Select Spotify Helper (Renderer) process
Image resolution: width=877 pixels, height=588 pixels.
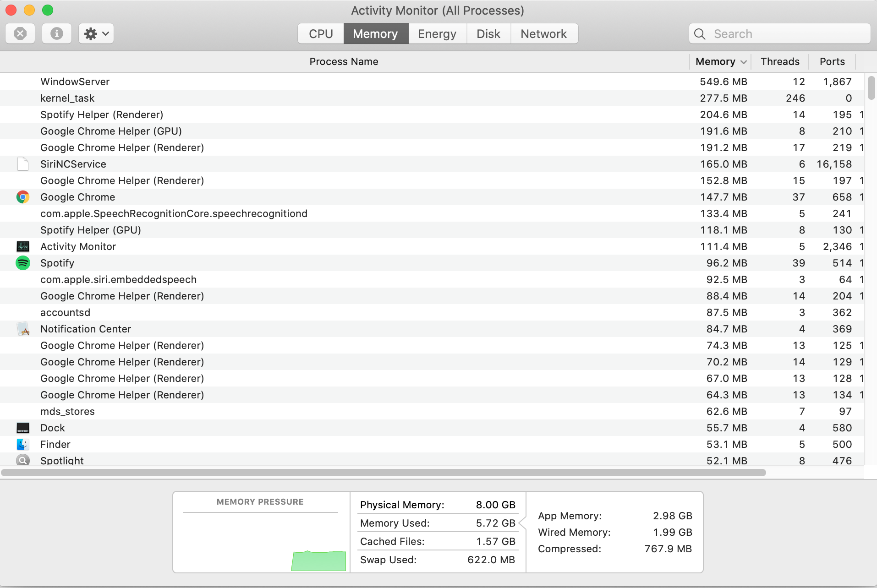432,114
